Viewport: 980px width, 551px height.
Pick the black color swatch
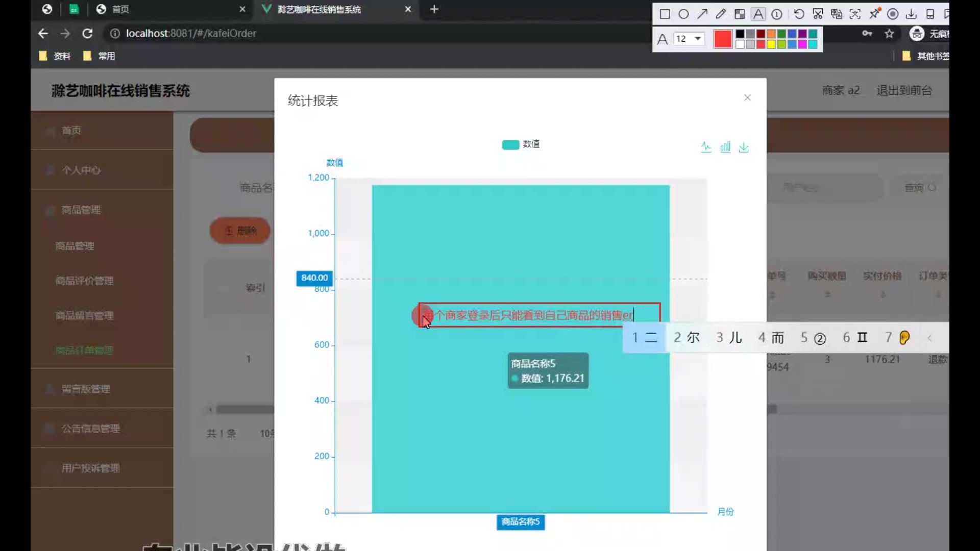740,34
